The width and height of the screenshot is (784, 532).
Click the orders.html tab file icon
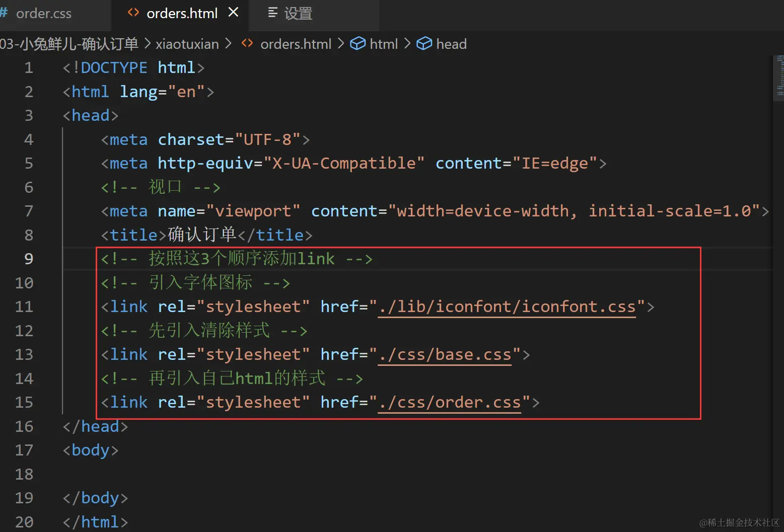coord(133,13)
